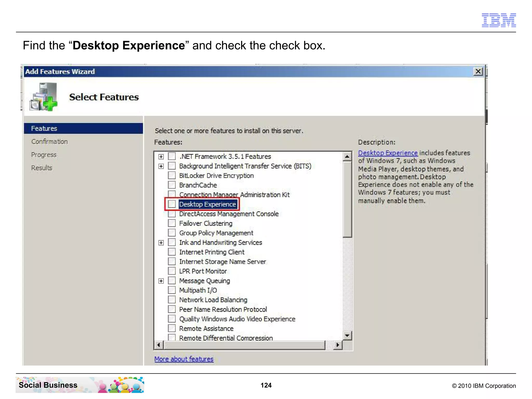532x399 pixels.
Task: Check the Remote Assistance checkbox
Action: click(172, 329)
